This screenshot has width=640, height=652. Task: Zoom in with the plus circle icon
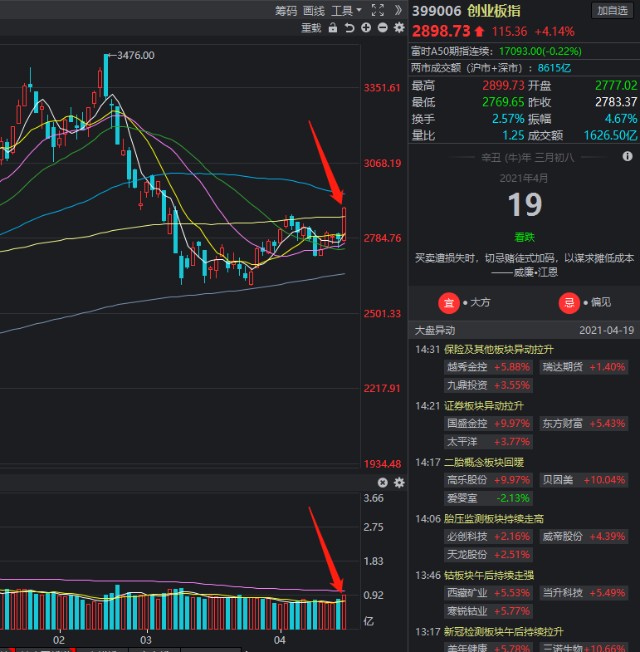pyautogui.click(x=366, y=28)
